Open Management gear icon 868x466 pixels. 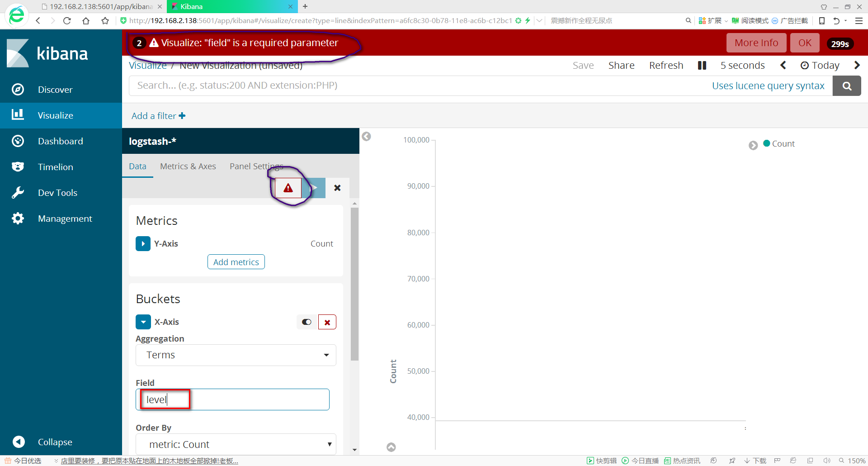(x=18, y=219)
